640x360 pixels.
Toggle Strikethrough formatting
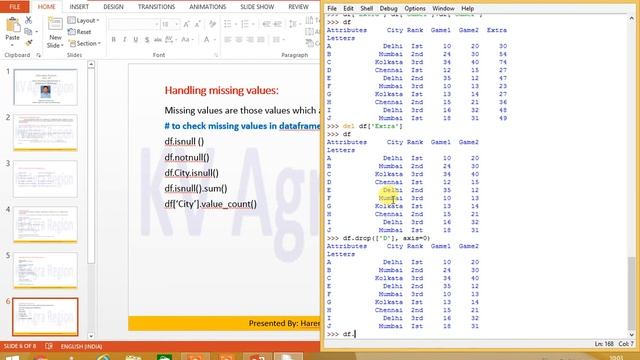pos(158,40)
